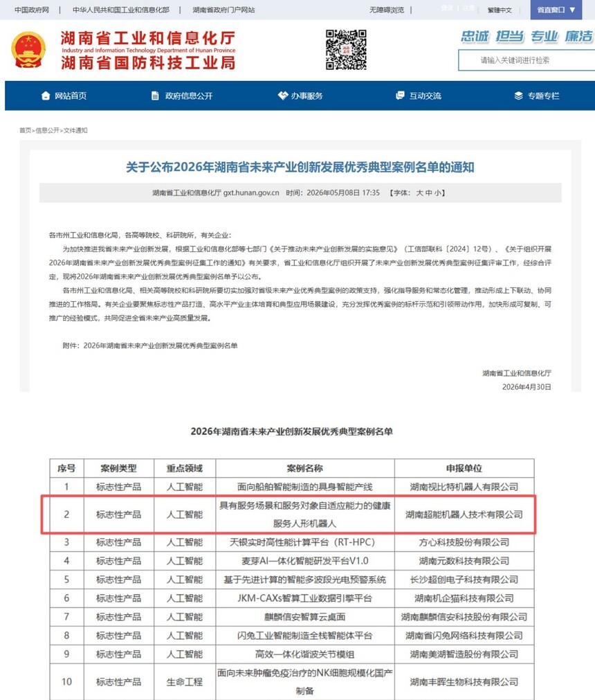The width and height of the screenshot is (595, 700).
Task: Click the signing date 2026年4月30日
Action: click(527, 387)
